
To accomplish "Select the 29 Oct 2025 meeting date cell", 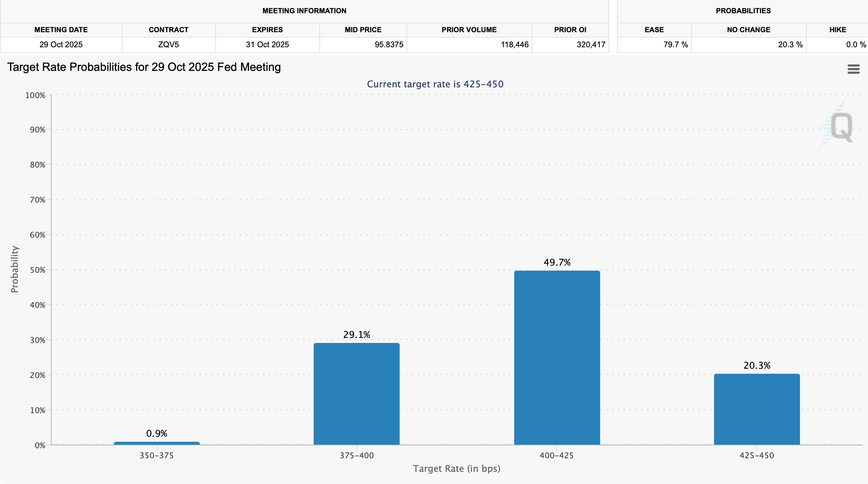I will pyautogui.click(x=61, y=45).
